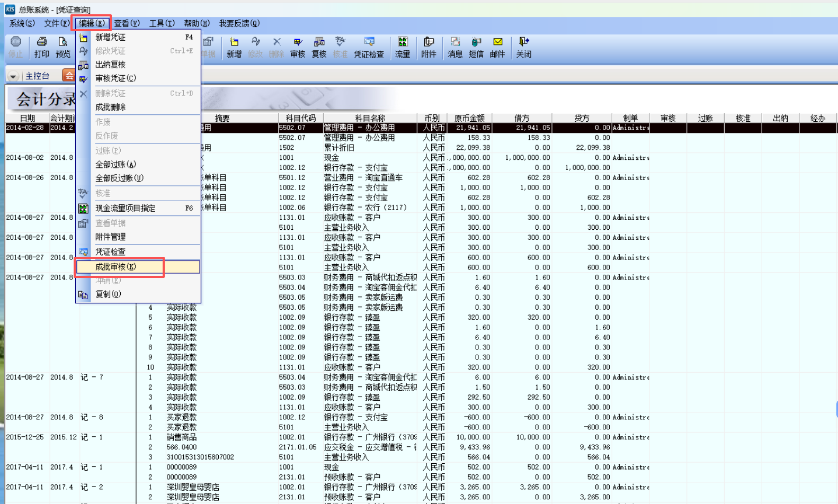Select 成批审核(K) in the edit menu
838x504 pixels.
(x=116, y=267)
